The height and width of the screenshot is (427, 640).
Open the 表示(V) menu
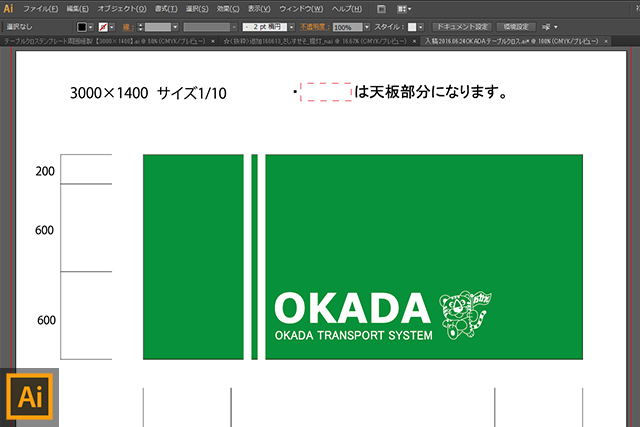pyautogui.click(x=259, y=9)
